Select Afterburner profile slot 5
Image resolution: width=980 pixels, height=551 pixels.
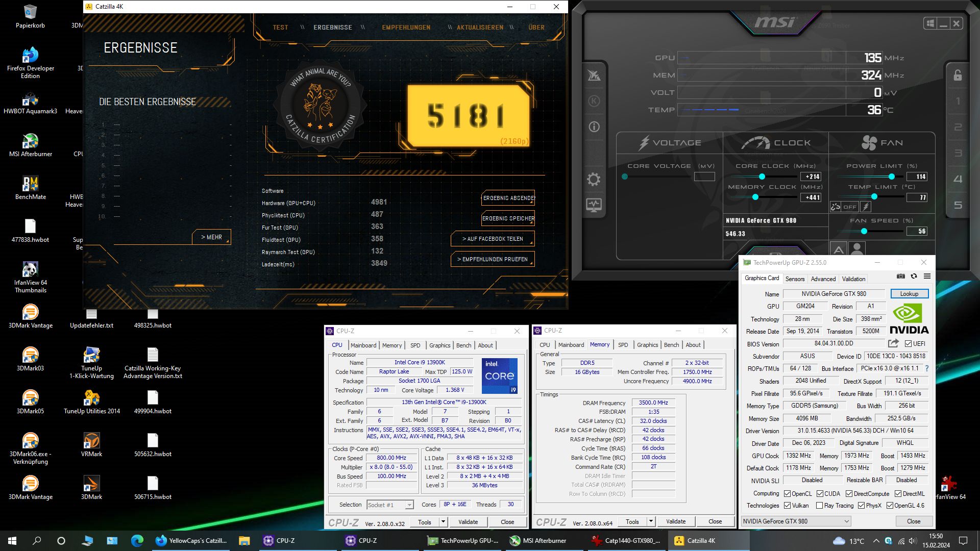pos(958,205)
